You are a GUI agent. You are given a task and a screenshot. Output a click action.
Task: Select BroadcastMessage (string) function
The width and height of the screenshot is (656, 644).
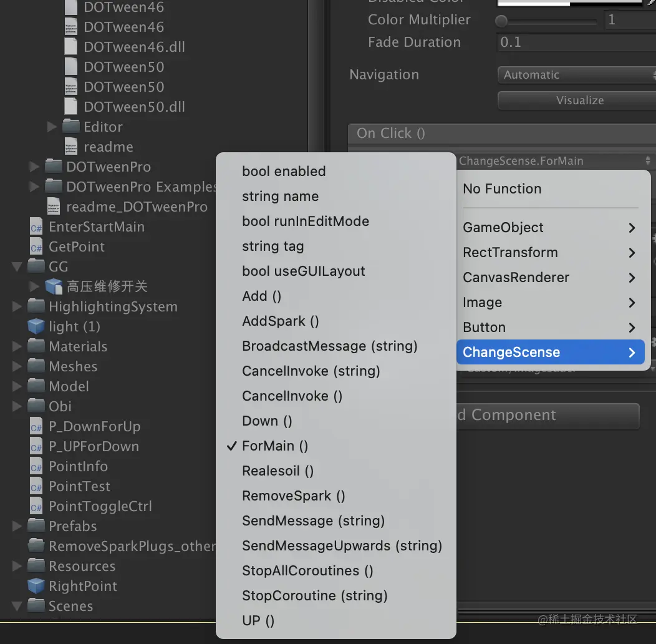click(336, 346)
